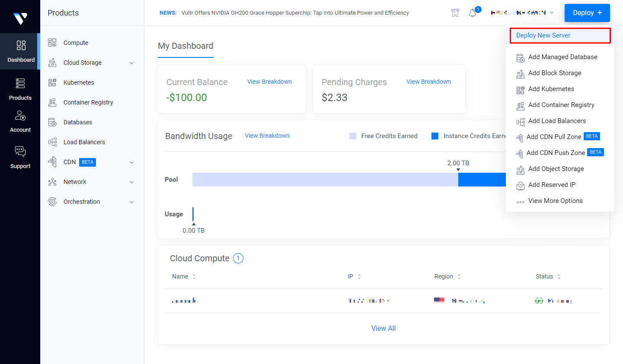Sort table by Region column arrows
This screenshot has height=364, width=623.
459,277
